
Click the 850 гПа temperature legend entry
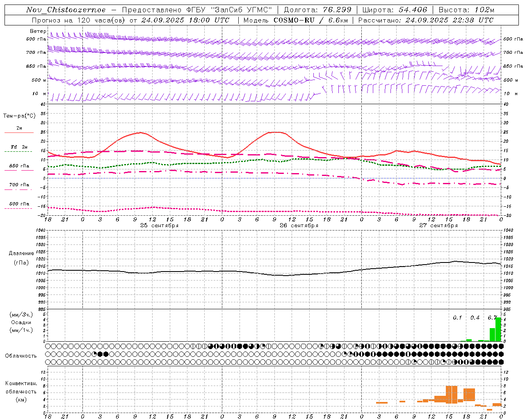pos(19,166)
